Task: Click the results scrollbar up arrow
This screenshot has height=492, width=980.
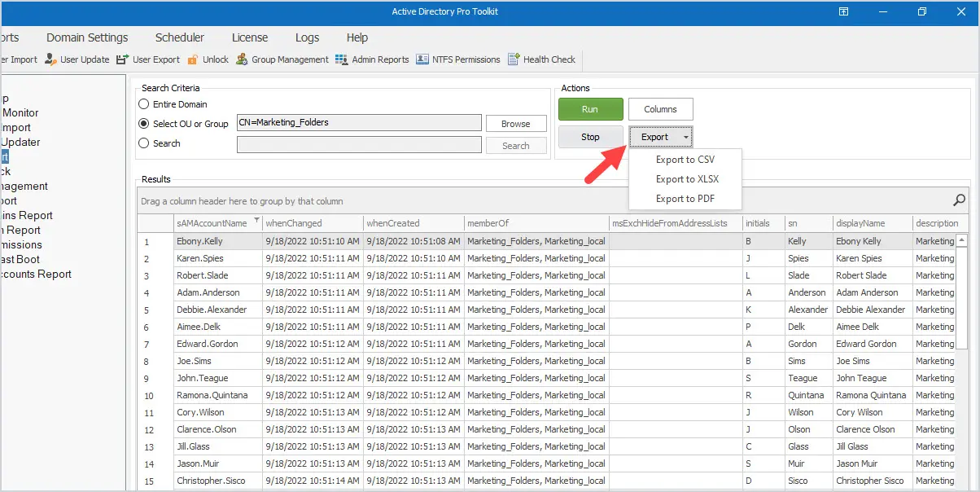Action: [961, 240]
